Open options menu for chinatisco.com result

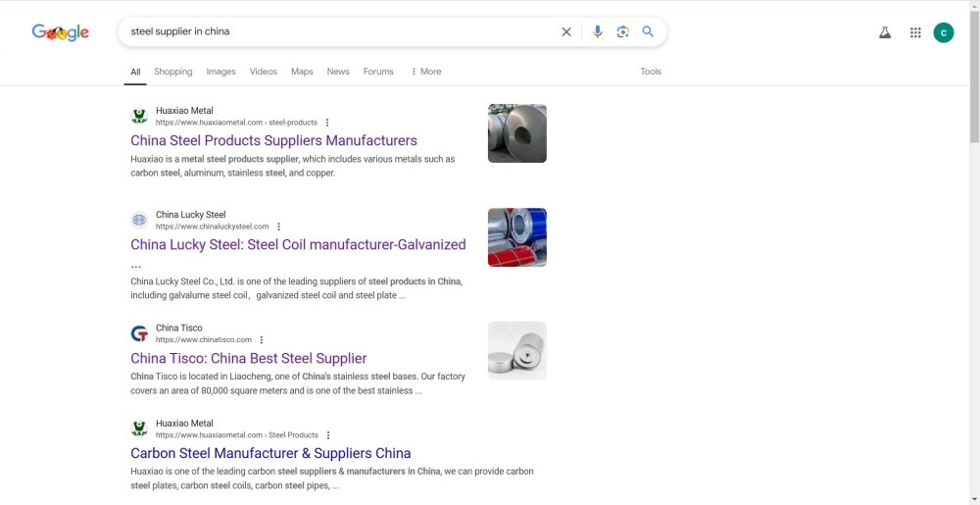262,340
